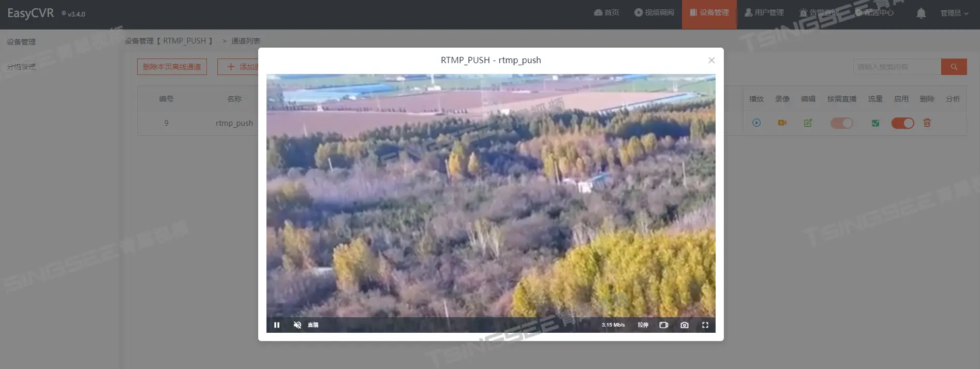Click the 设备管理【RTMP_PUSH】 breadcrumb link

[169, 41]
